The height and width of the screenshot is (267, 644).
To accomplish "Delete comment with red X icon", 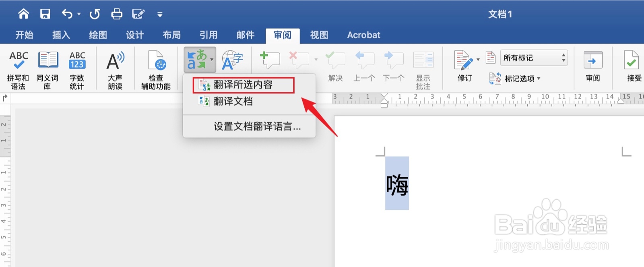I will (299, 60).
